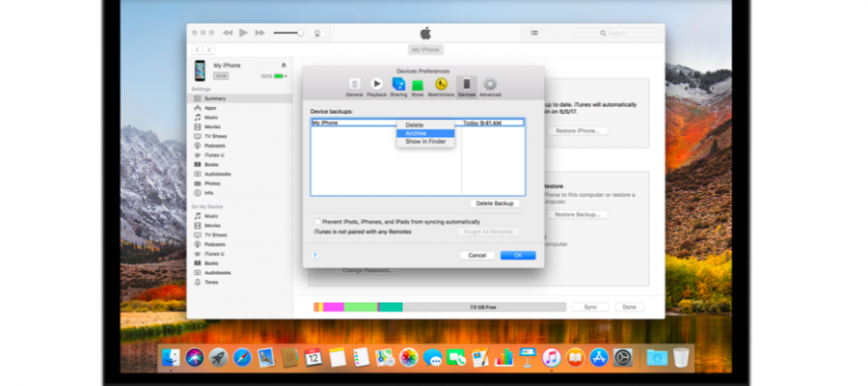Click the Restore iPhone button
The height and width of the screenshot is (386, 868).
(x=578, y=130)
